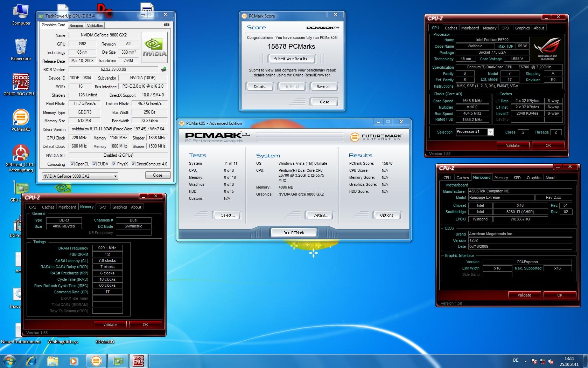Click PCMark05 title bar icon in Advanced Edition window
588x368 pixels.
[x=182, y=123]
